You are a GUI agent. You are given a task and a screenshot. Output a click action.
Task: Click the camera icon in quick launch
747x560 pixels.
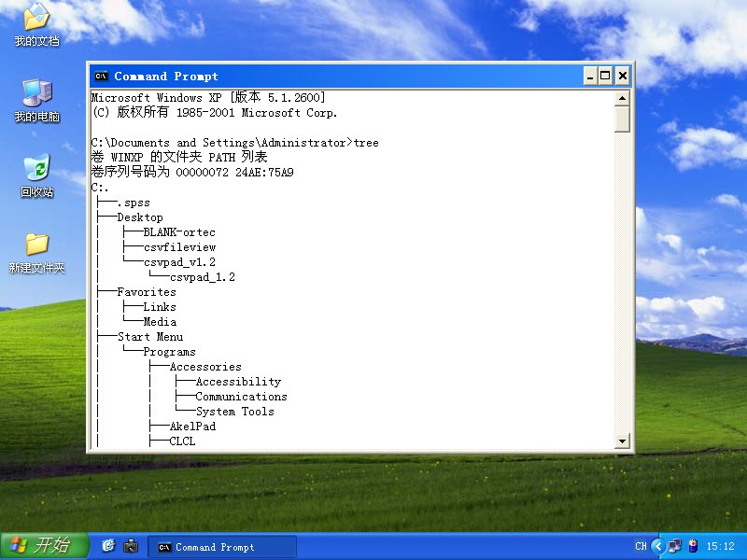[x=131, y=546]
